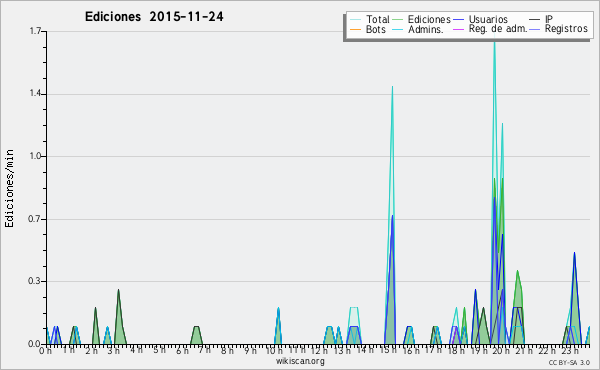Image resolution: width=600 pixels, height=370 pixels.
Task: Click the Ediciones/min y-axis label
Action: [x=10, y=188]
